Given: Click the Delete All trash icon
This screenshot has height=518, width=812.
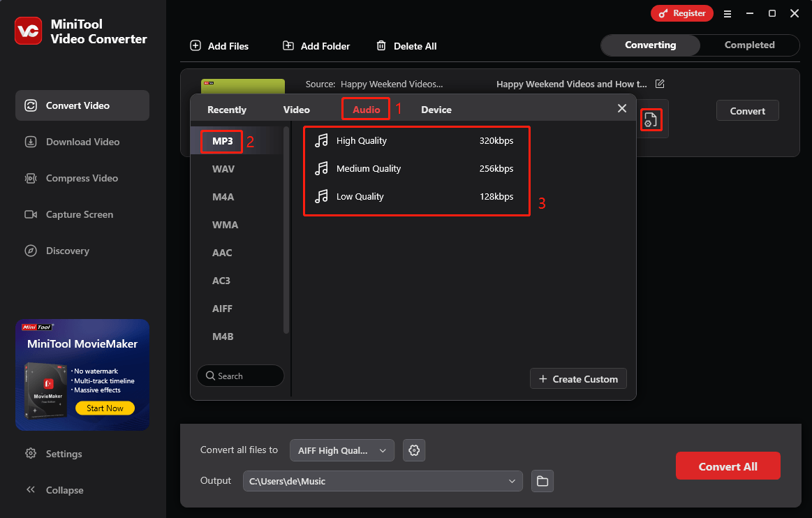Looking at the screenshot, I should click(x=381, y=45).
